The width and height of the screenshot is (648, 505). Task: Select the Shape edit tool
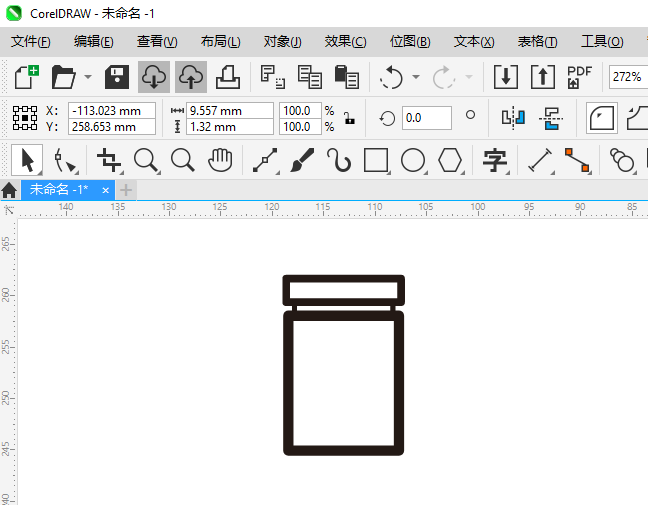point(65,160)
